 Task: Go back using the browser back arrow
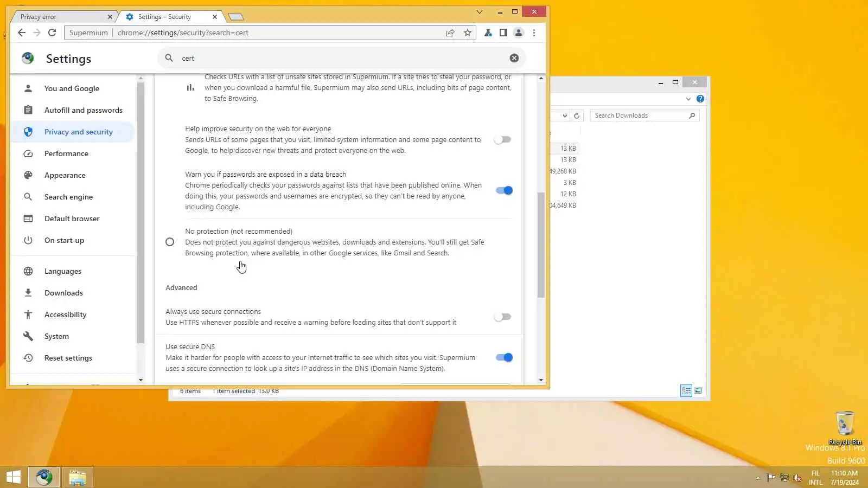click(x=22, y=33)
